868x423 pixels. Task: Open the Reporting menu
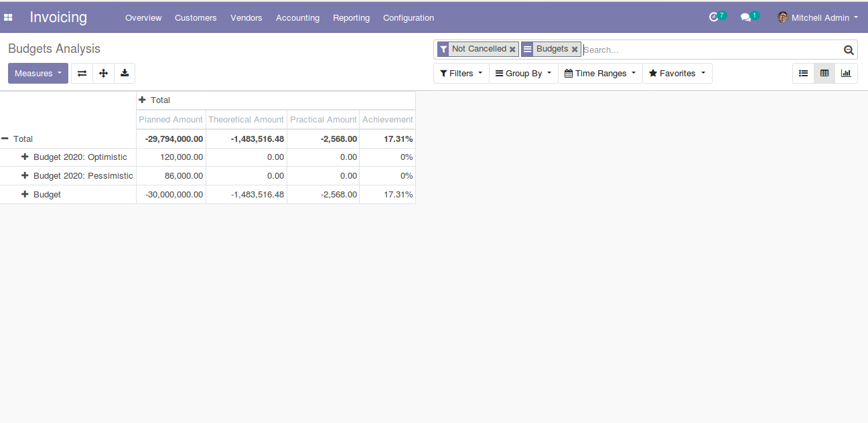pos(351,18)
